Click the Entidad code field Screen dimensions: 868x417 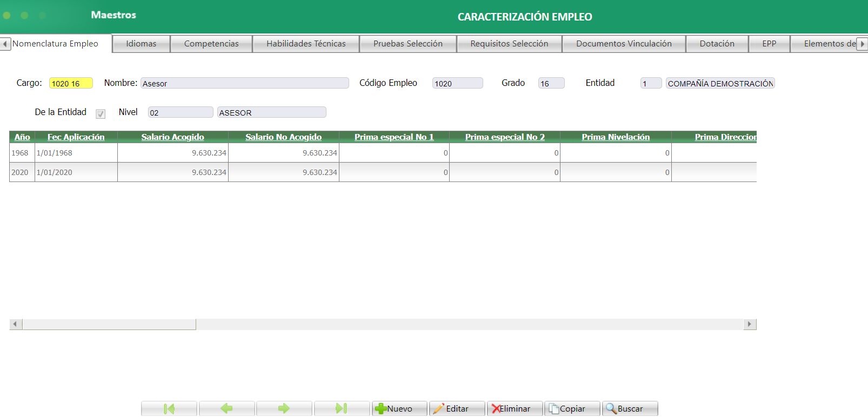click(651, 83)
